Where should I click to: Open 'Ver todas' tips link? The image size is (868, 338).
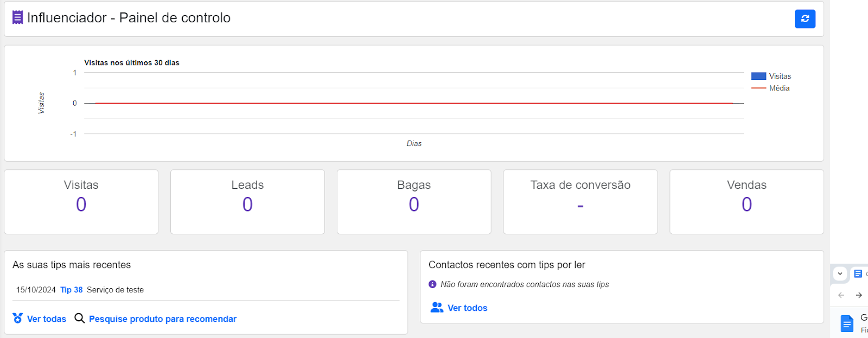point(47,319)
